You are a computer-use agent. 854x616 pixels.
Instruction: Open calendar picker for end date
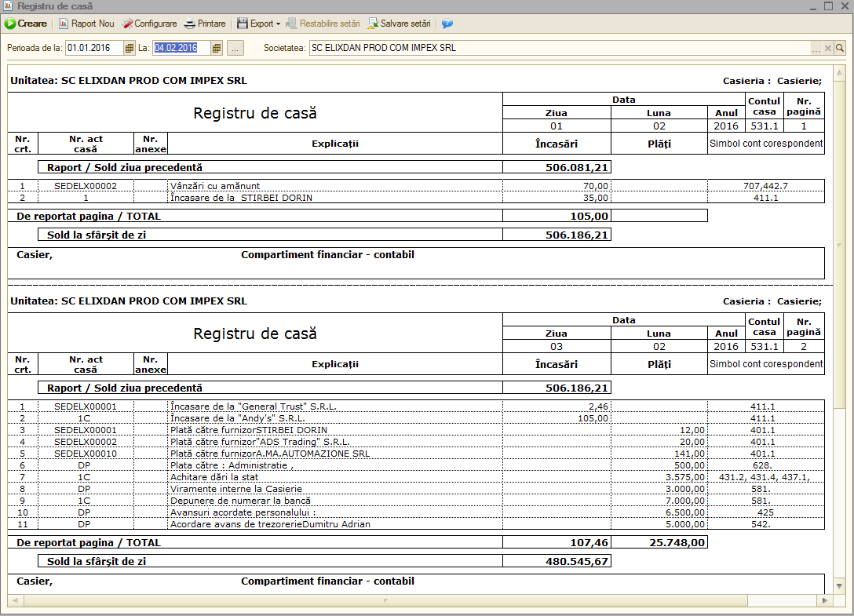(x=216, y=48)
